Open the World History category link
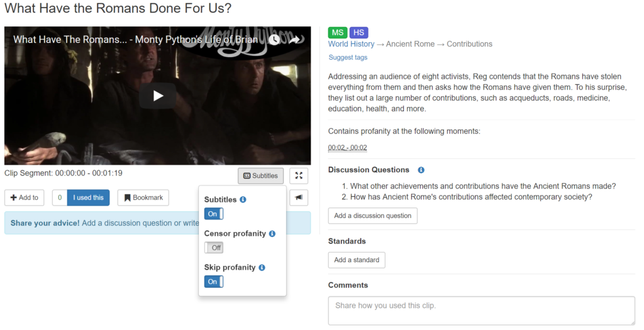Viewport: 644px width, 330px height. 351,44
